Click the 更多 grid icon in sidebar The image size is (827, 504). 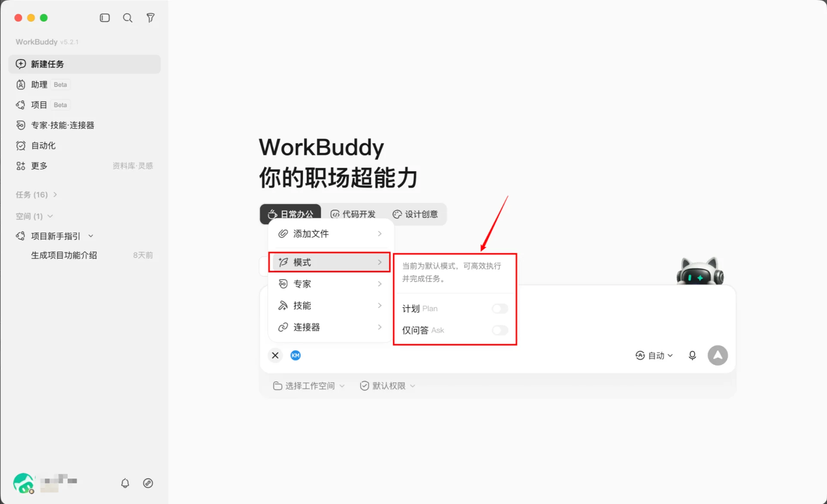click(21, 166)
